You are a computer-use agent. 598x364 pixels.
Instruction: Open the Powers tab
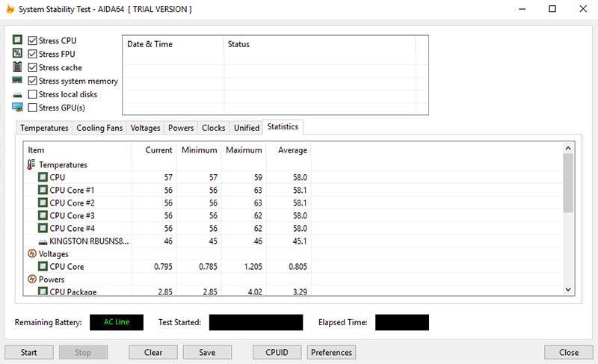(x=181, y=128)
